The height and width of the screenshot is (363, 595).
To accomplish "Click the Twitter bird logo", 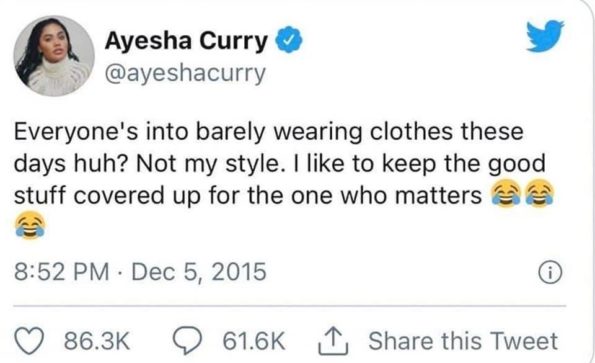I will tap(545, 35).
